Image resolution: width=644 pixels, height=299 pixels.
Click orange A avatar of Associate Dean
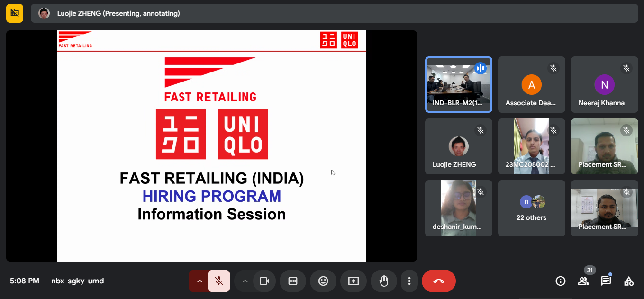[532, 85]
